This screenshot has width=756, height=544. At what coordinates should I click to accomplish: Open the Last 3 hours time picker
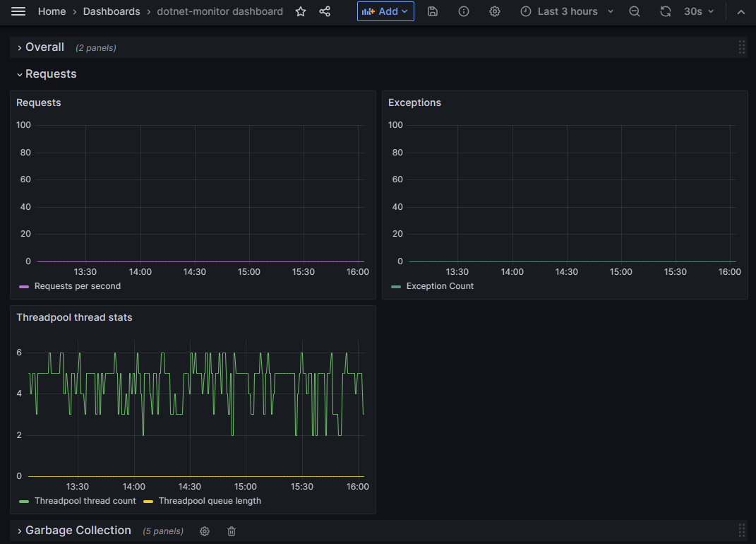567,11
